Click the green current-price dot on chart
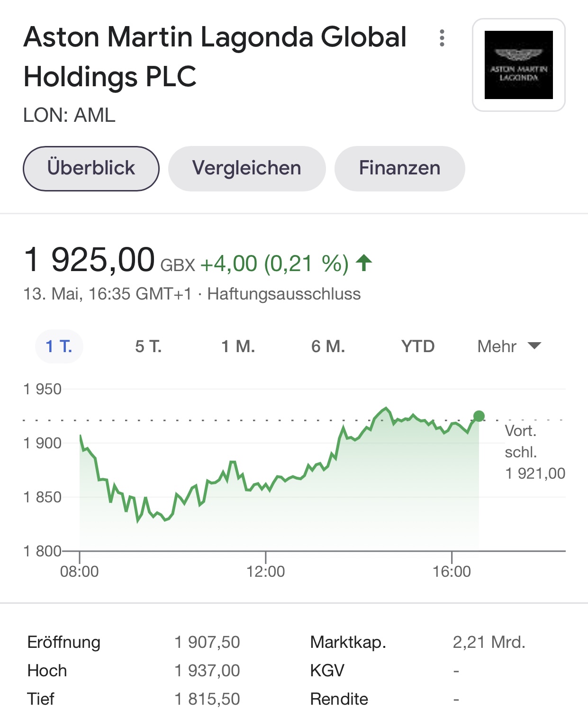 479,416
